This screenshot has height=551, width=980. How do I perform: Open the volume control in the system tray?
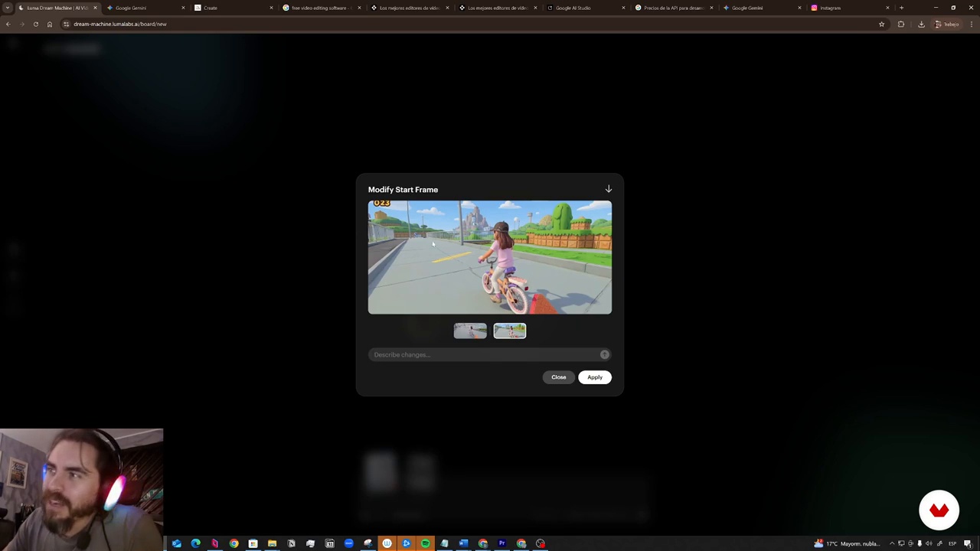929,543
